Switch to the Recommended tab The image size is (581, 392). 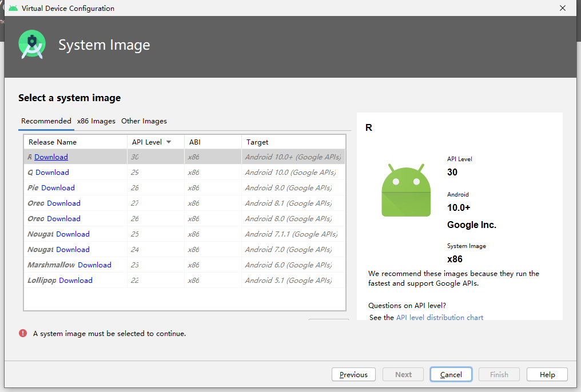pos(46,121)
